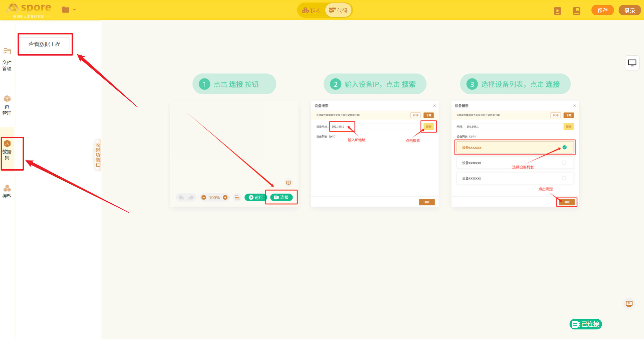Open the folder project menu icon
The height and width of the screenshot is (339, 644).
click(66, 10)
